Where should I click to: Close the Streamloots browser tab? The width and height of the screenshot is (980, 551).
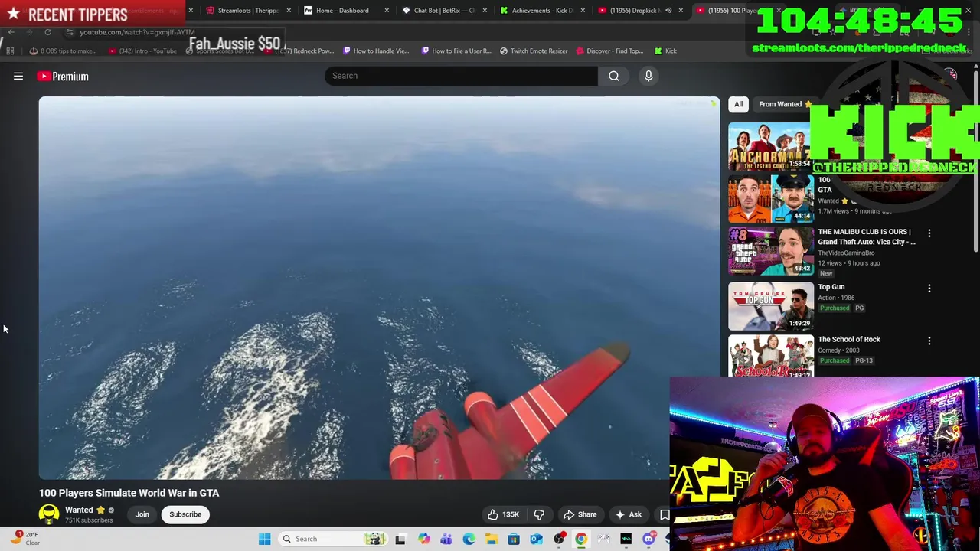(289, 11)
